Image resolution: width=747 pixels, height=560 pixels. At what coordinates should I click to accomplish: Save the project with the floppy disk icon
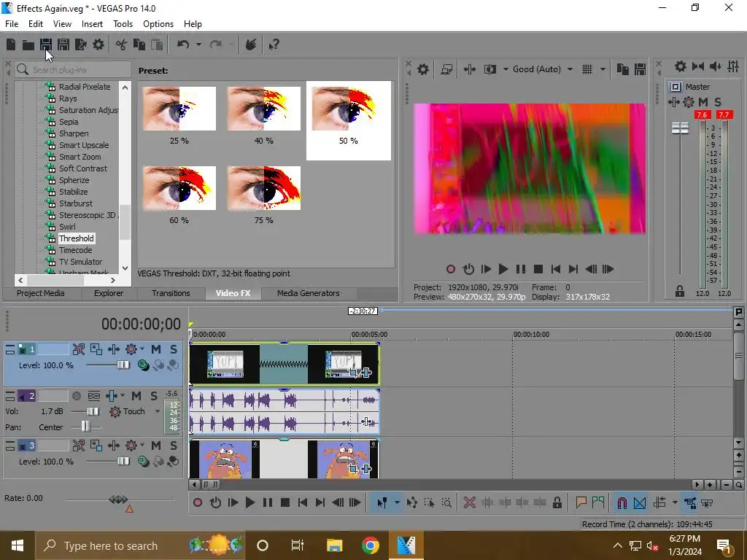point(46,44)
